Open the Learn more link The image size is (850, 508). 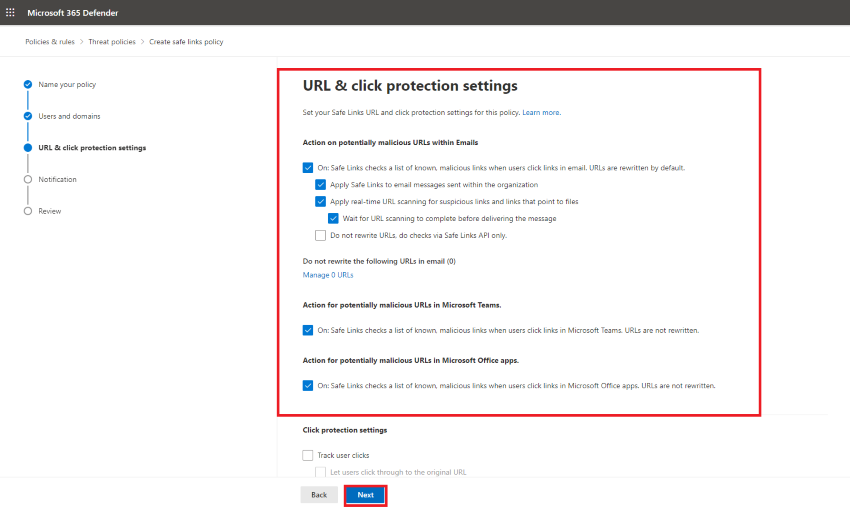coord(541,112)
